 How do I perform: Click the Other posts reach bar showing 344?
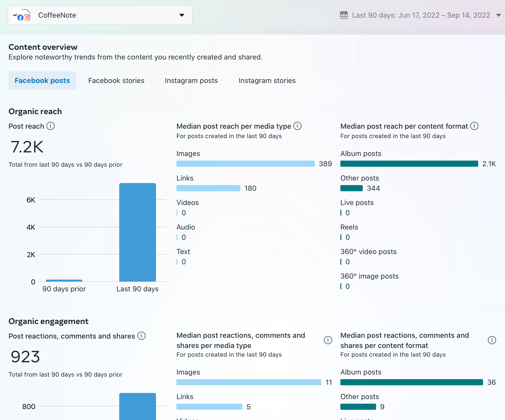click(x=352, y=188)
